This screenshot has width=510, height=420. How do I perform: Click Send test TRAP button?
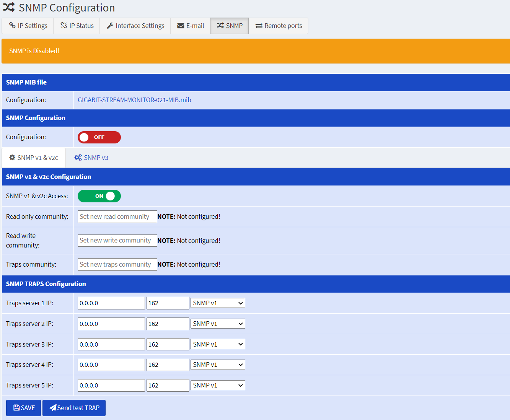74,408
